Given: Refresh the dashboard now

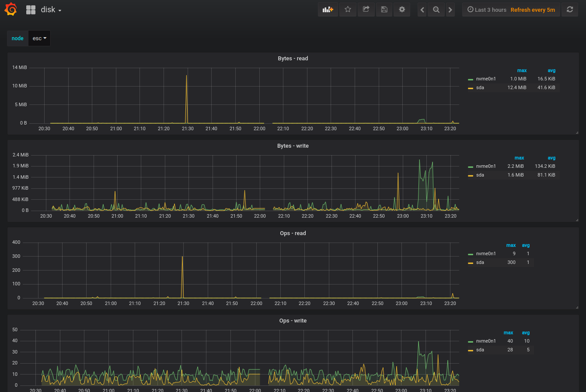Looking at the screenshot, I should point(570,10).
